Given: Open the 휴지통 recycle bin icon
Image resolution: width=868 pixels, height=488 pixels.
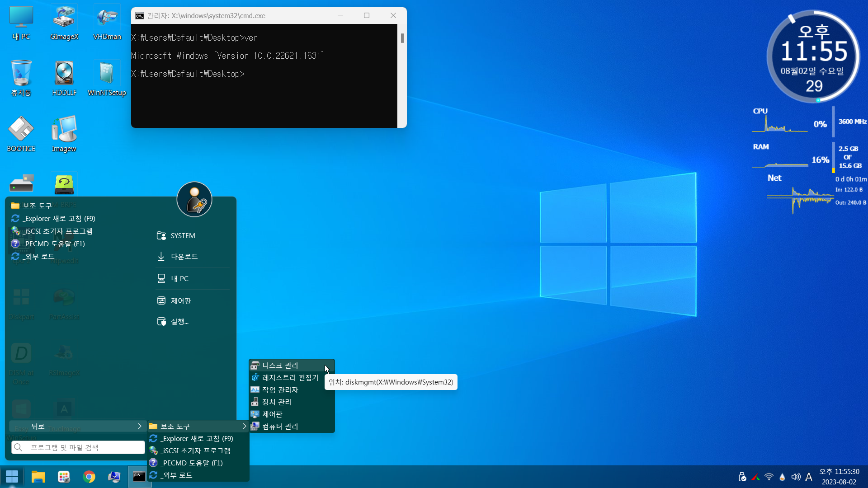Looking at the screenshot, I should click(x=21, y=79).
